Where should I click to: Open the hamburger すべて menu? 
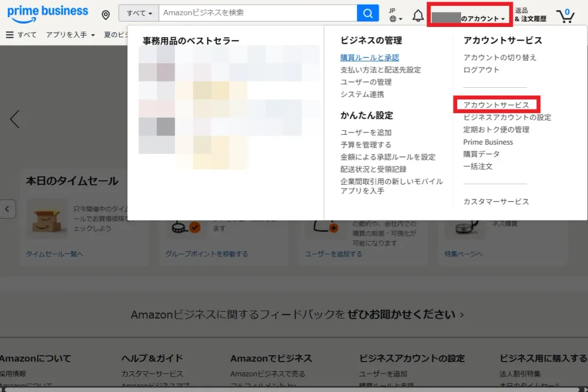click(x=21, y=35)
